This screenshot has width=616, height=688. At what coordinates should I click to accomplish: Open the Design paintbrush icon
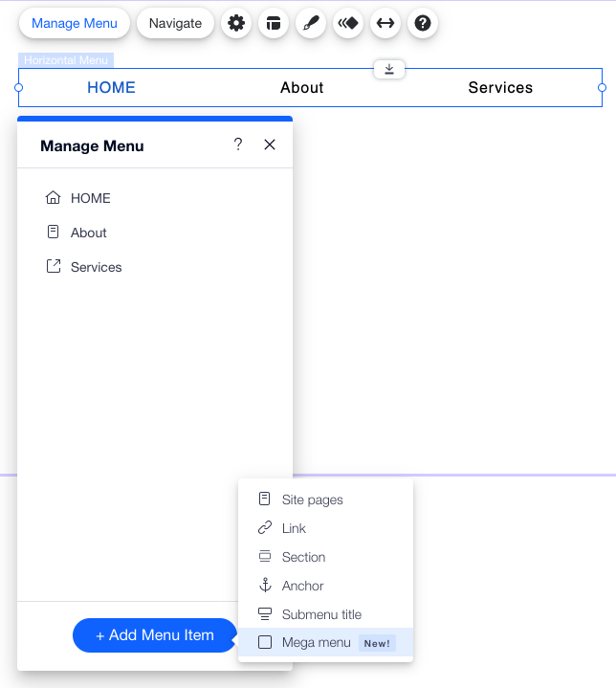[x=311, y=23]
